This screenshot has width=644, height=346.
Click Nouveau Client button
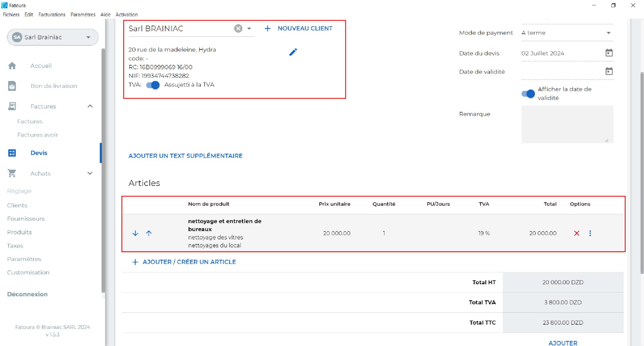click(x=299, y=28)
